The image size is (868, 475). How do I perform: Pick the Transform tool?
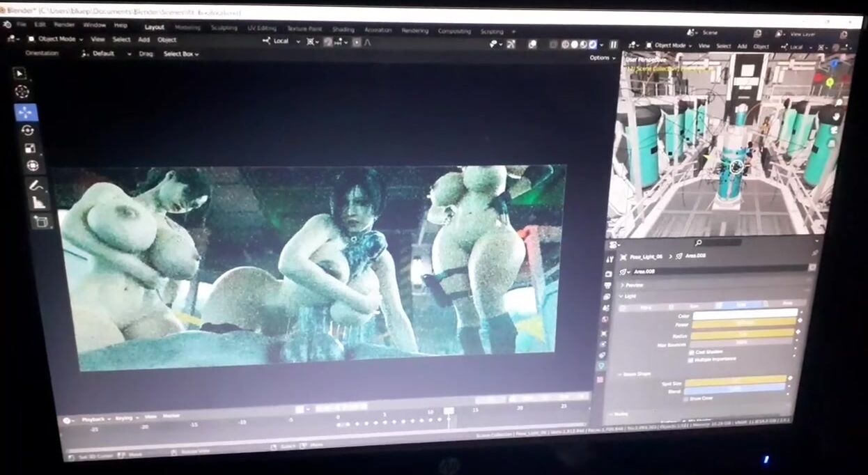tap(32, 166)
